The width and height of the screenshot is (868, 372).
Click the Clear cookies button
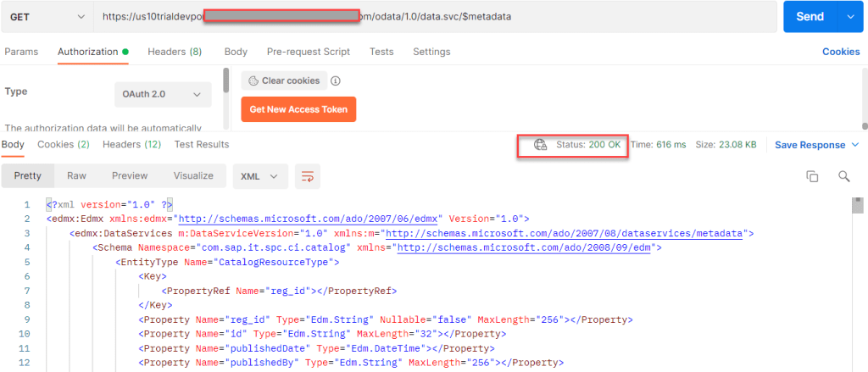coord(284,81)
